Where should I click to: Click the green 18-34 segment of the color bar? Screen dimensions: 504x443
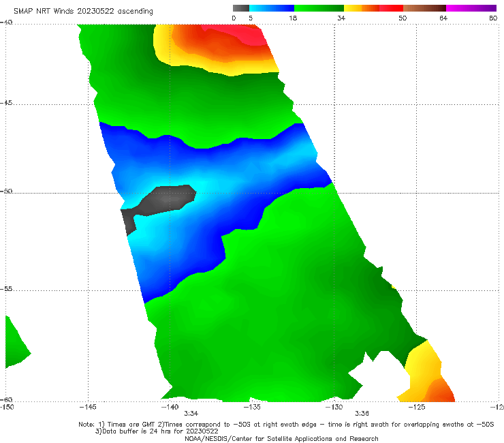tap(319, 8)
